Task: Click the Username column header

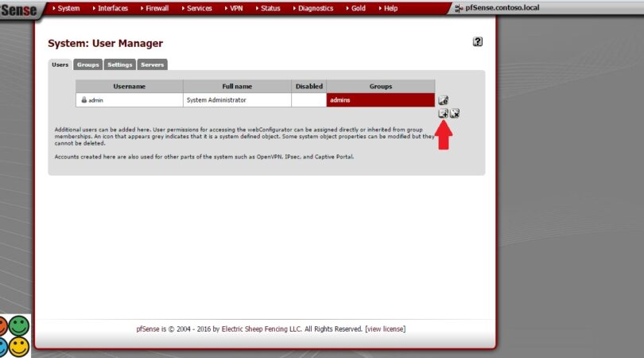Action: tap(130, 86)
